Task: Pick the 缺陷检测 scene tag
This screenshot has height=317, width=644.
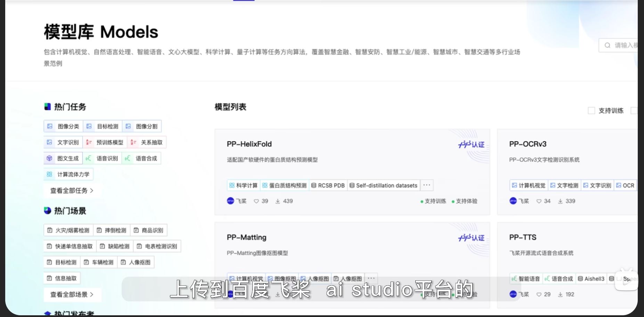Action: [x=115, y=246]
